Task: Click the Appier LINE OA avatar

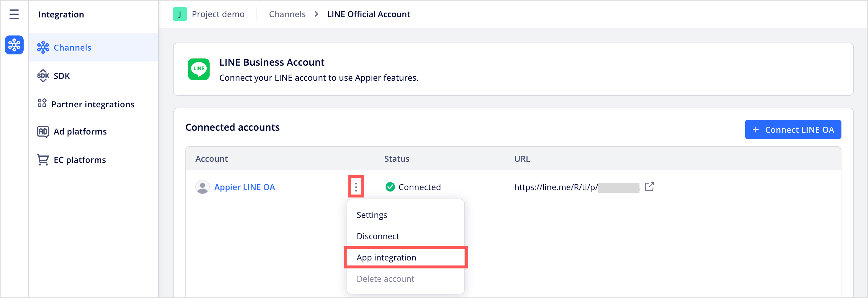Action: [203, 187]
